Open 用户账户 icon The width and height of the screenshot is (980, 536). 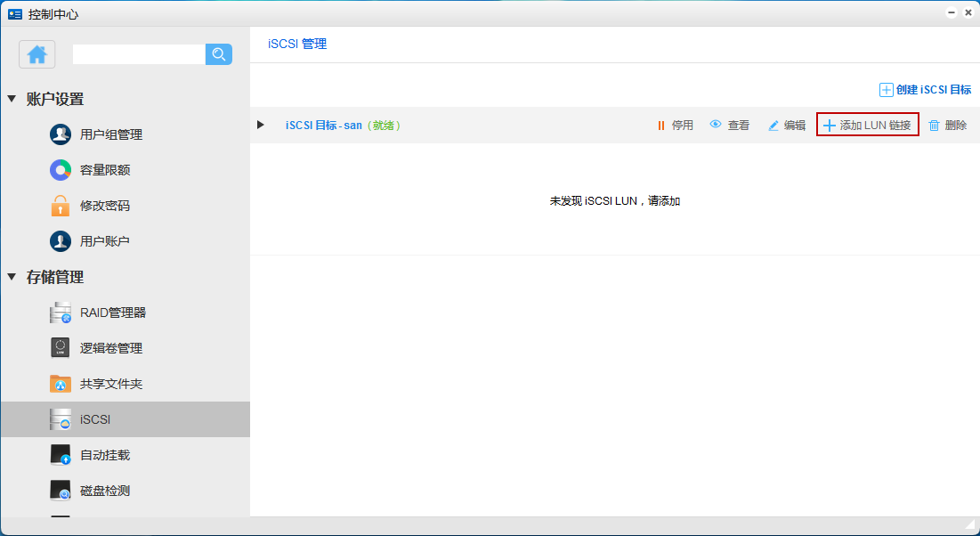pyautogui.click(x=61, y=241)
